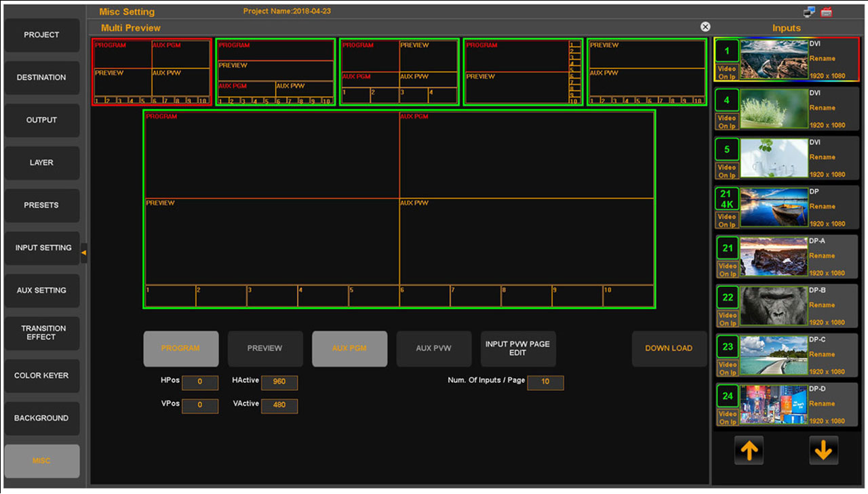
Task: Open the TRANSITION EFFECT menu
Action: (42, 333)
